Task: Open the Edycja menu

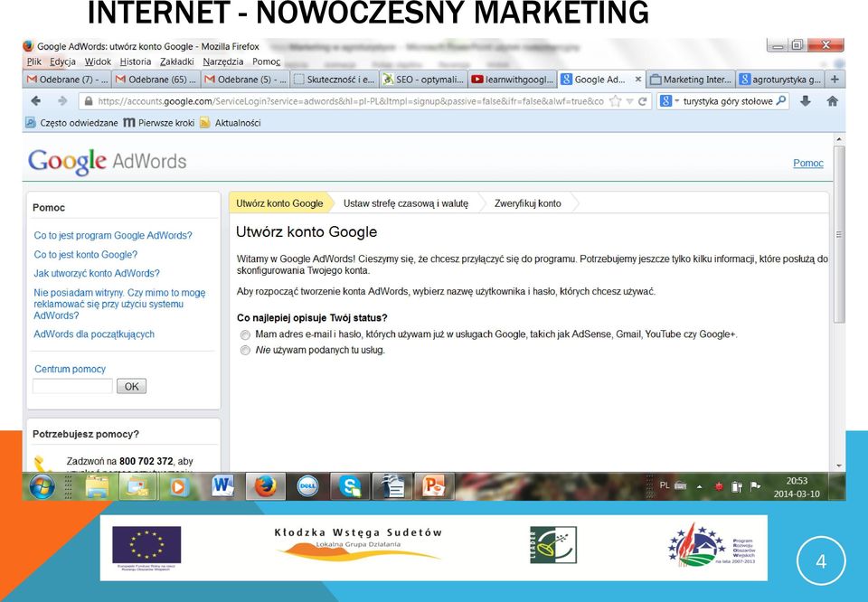Action: pos(62,61)
